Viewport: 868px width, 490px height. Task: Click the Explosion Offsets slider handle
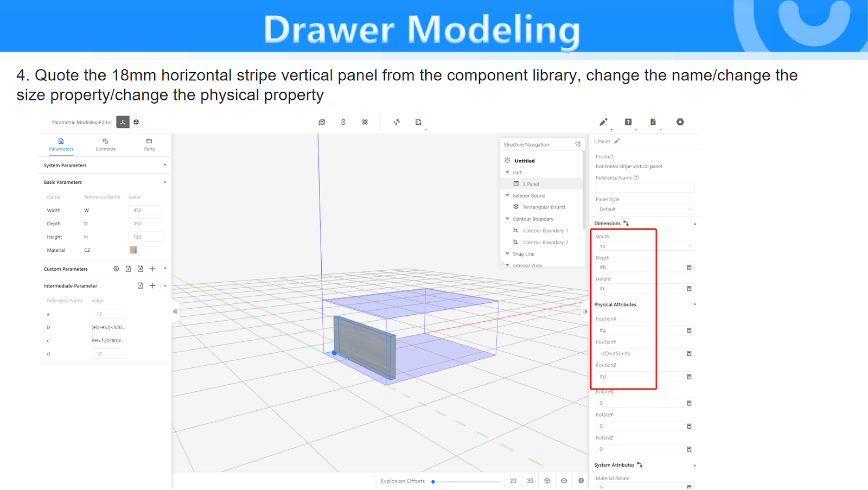433,481
